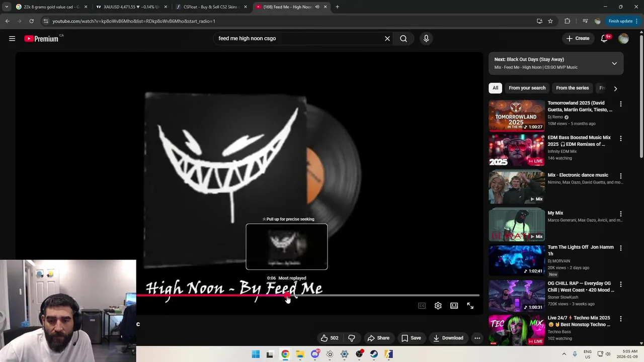The height and width of the screenshot is (362, 644).
Task: Expand the 'Next: Black Out Days' playlist panel
Action: (x=614, y=63)
